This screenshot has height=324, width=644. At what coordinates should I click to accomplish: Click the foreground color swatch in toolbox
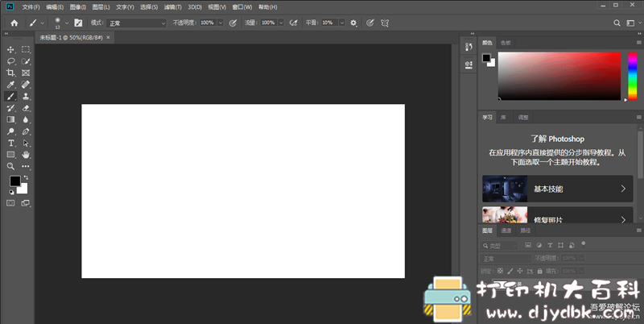coord(15,181)
